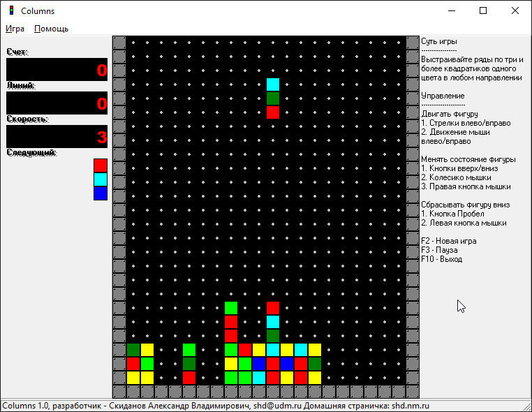Open the Помощь menu
Viewport: 532px width, 412px height.
51,29
